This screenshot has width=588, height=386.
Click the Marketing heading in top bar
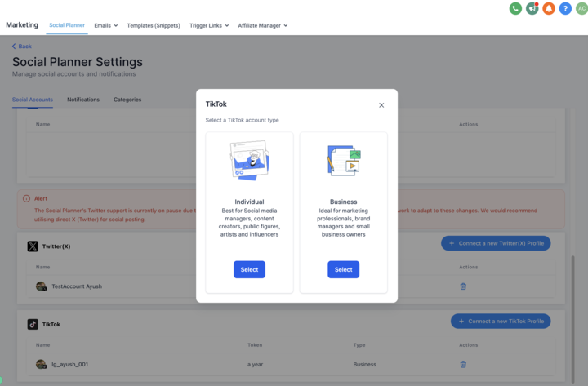(x=22, y=24)
